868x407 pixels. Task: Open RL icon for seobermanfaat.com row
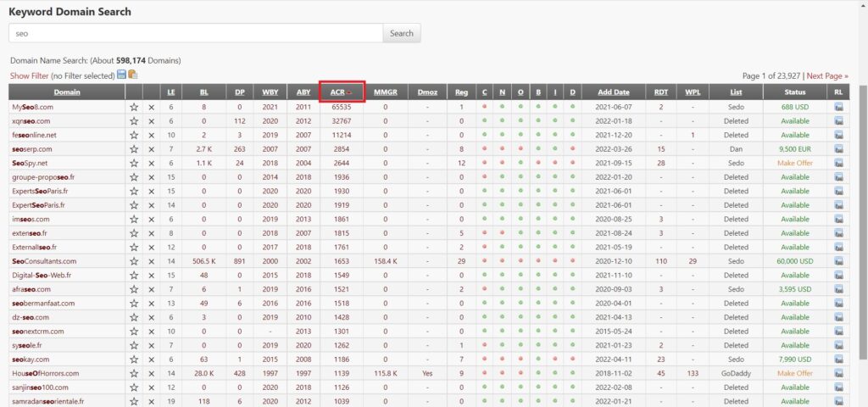838,304
